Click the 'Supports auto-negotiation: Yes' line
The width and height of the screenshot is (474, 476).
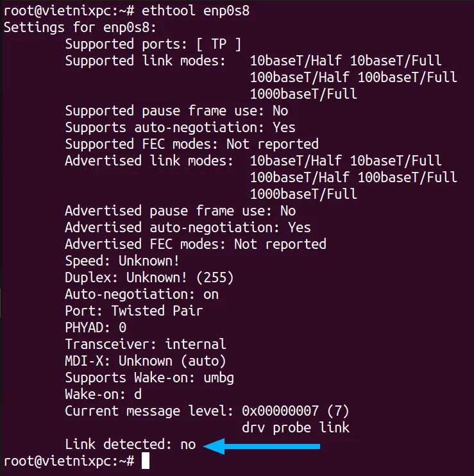click(180, 128)
